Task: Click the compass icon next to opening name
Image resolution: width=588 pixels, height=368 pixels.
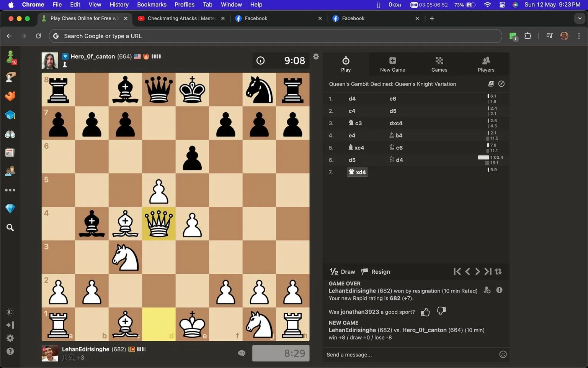Action: click(x=501, y=84)
